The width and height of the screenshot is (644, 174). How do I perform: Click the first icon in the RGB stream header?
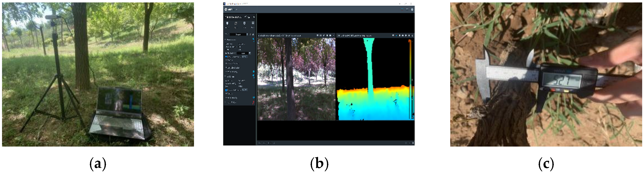pos(318,36)
